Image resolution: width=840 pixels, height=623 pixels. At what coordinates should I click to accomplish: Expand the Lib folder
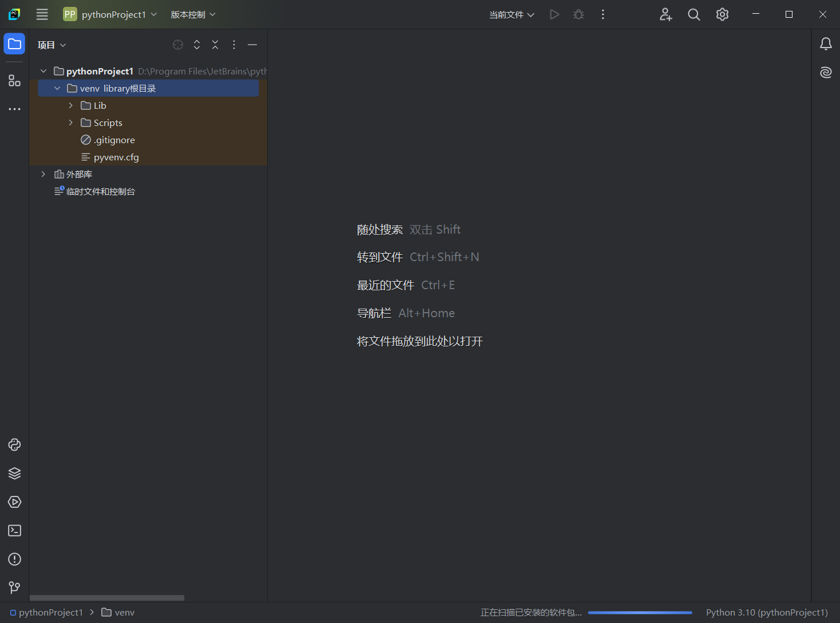pos(71,105)
